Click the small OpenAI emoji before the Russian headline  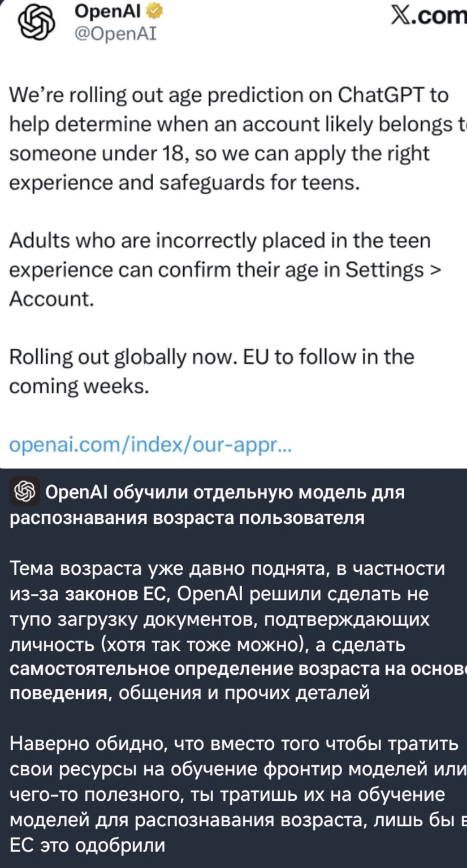[x=24, y=491]
